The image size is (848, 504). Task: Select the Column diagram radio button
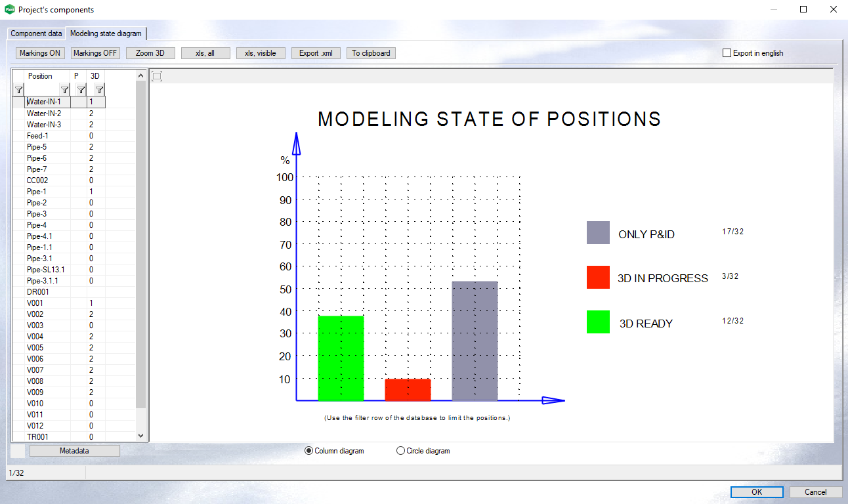(x=309, y=451)
